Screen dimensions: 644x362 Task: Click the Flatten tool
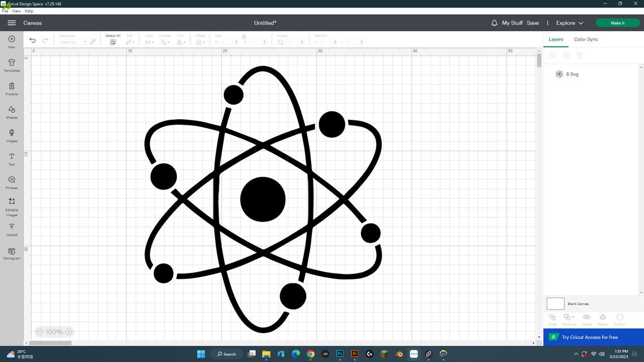click(x=603, y=318)
